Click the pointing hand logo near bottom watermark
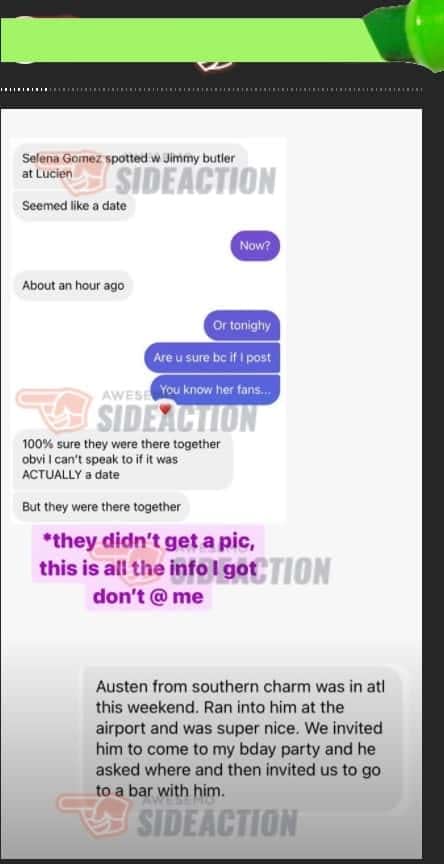444x864 pixels. click(95, 815)
